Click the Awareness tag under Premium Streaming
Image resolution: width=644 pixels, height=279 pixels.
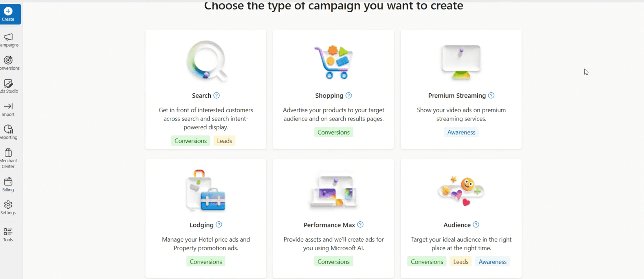point(461,132)
